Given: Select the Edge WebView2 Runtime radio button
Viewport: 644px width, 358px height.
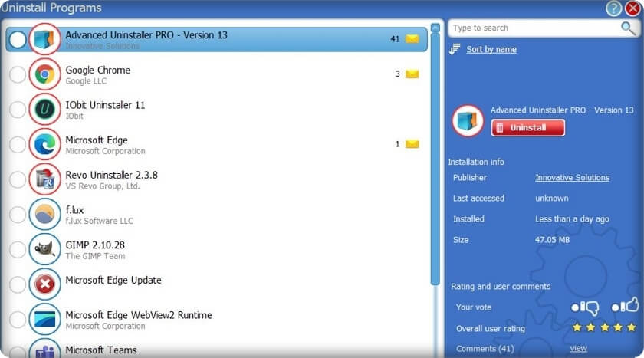Looking at the screenshot, I should (x=18, y=320).
